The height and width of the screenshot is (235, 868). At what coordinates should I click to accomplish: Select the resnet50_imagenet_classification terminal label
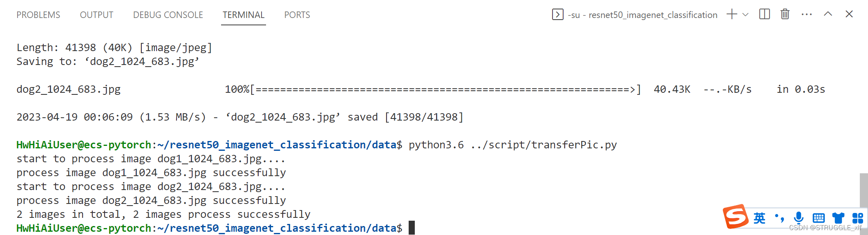pyautogui.click(x=642, y=15)
